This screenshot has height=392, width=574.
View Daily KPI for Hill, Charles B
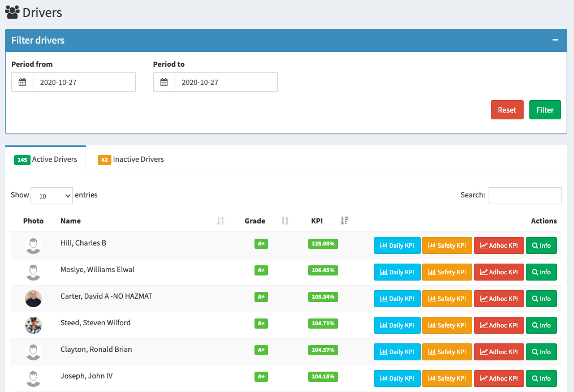tap(397, 245)
